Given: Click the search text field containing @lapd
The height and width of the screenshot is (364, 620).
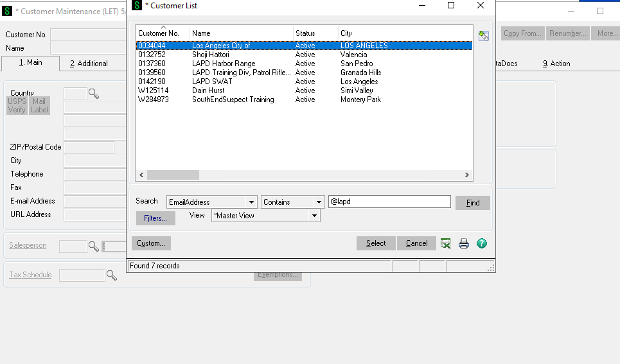Looking at the screenshot, I should [x=389, y=202].
